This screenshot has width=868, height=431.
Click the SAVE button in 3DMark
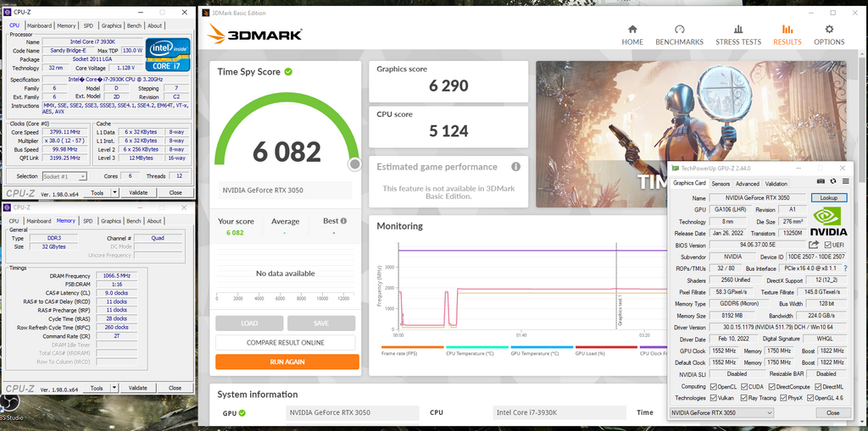(321, 323)
